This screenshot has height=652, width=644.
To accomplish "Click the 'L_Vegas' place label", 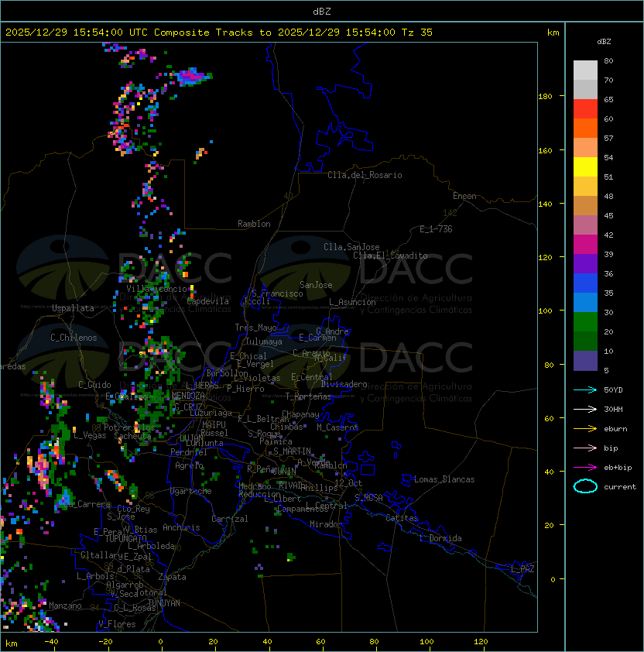I will tap(90, 435).
